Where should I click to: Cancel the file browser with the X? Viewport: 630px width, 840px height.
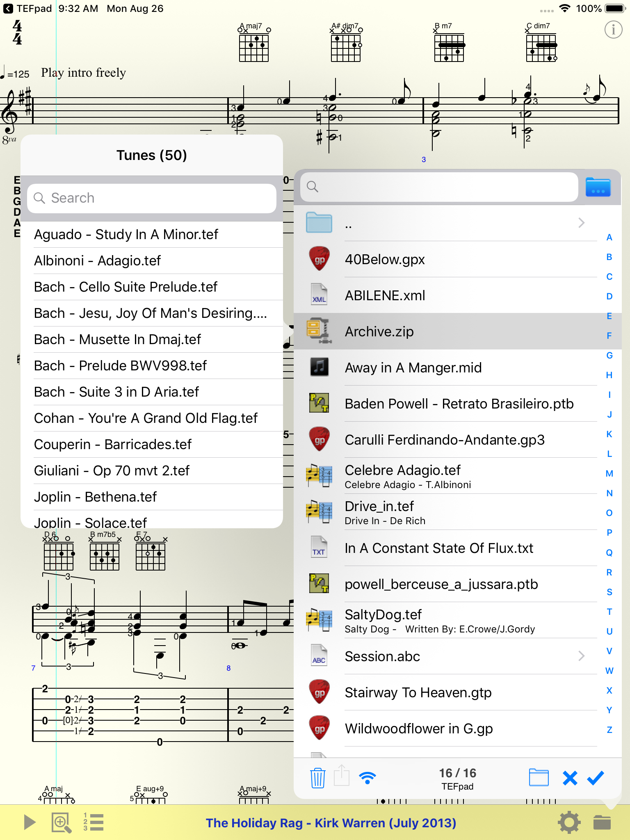(570, 778)
